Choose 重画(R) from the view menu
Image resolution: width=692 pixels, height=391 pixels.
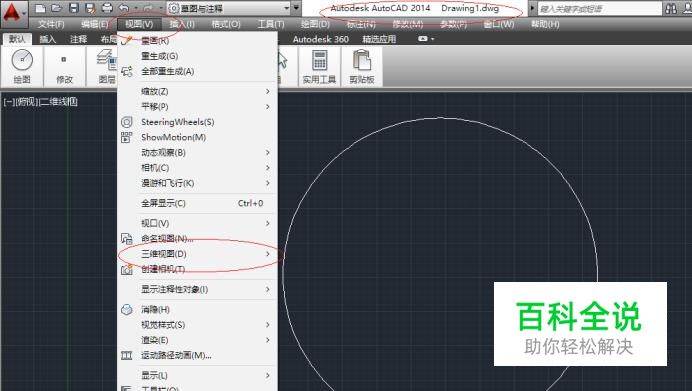pyautogui.click(x=197, y=41)
